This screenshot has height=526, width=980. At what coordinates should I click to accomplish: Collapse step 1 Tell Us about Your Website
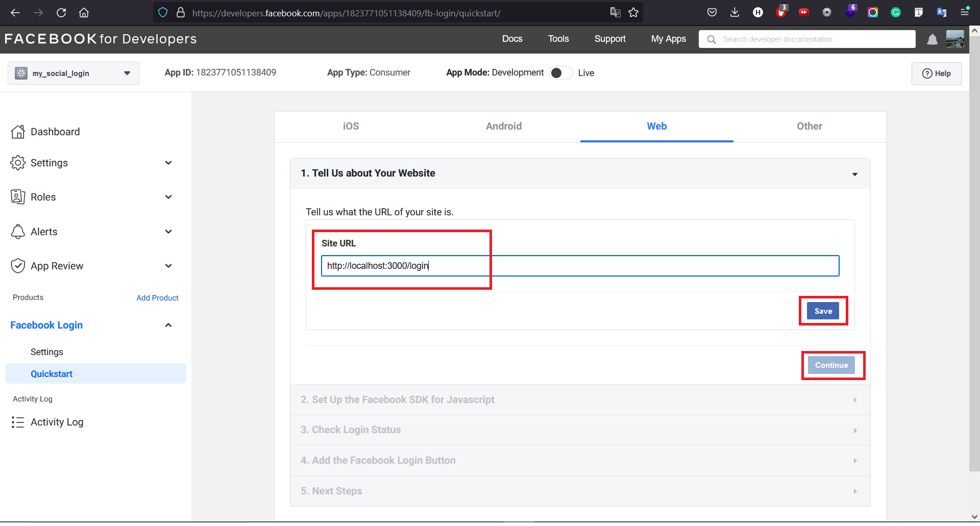pyautogui.click(x=580, y=173)
